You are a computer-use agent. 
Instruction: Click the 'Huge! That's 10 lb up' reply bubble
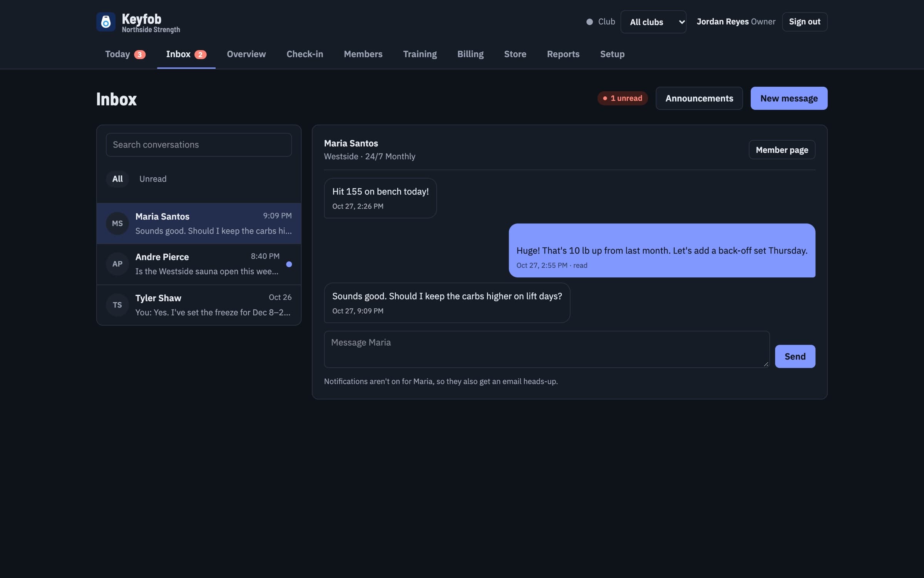[662, 250]
